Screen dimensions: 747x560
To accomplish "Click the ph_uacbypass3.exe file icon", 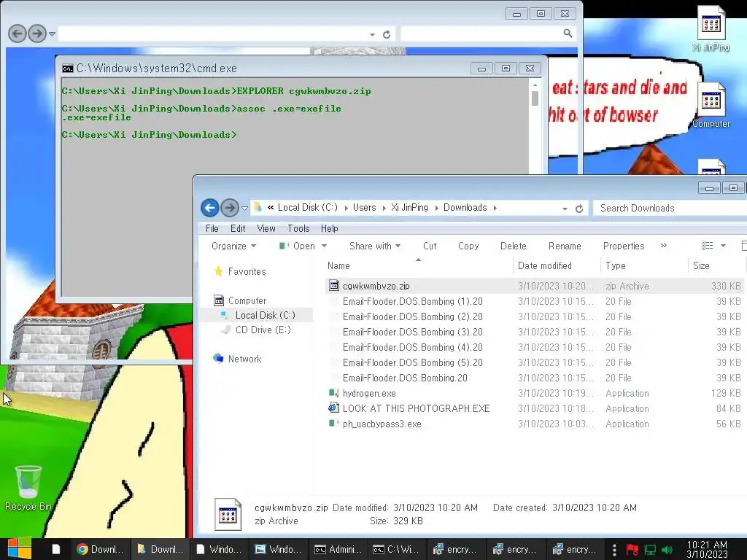I will point(334,424).
